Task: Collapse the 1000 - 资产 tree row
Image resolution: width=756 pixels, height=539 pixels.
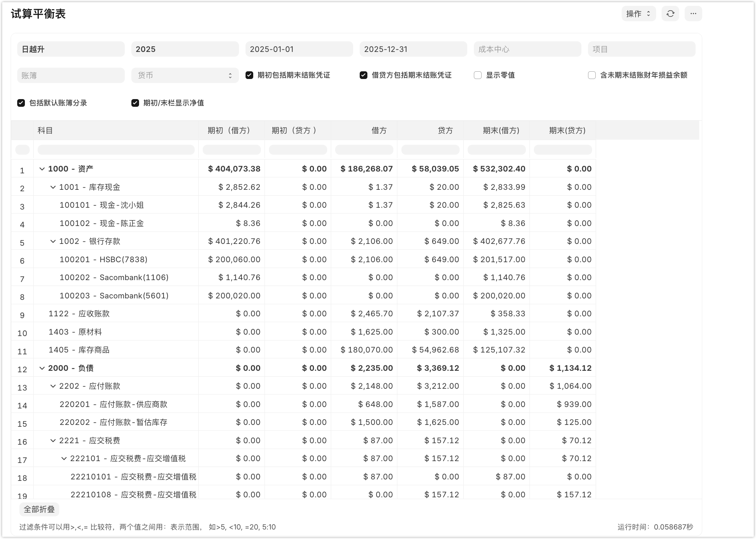Action: click(42, 169)
